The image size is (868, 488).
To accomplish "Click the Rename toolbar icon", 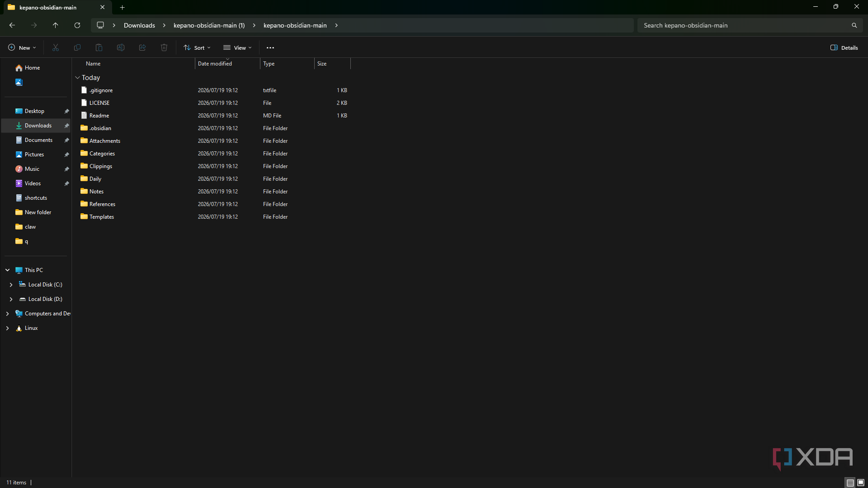I will [121, 47].
